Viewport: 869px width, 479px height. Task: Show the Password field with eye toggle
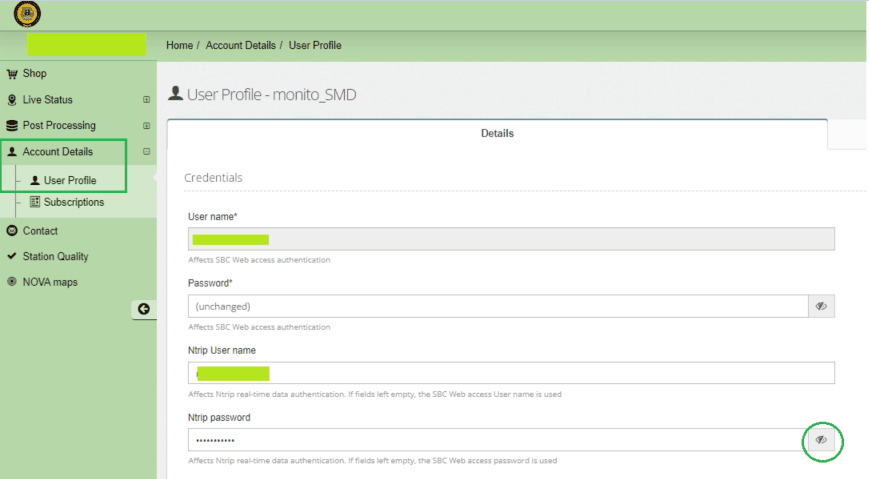pyautogui.click(x=821, y=306)
